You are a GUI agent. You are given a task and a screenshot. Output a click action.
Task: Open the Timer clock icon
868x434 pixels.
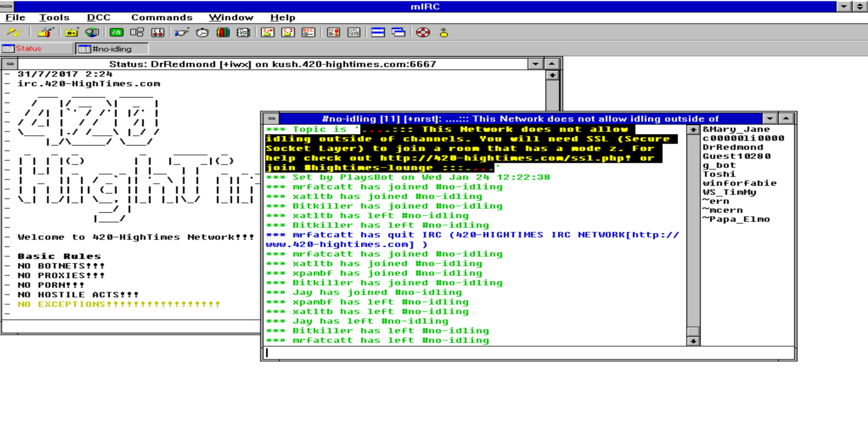(x=202, y=33)
